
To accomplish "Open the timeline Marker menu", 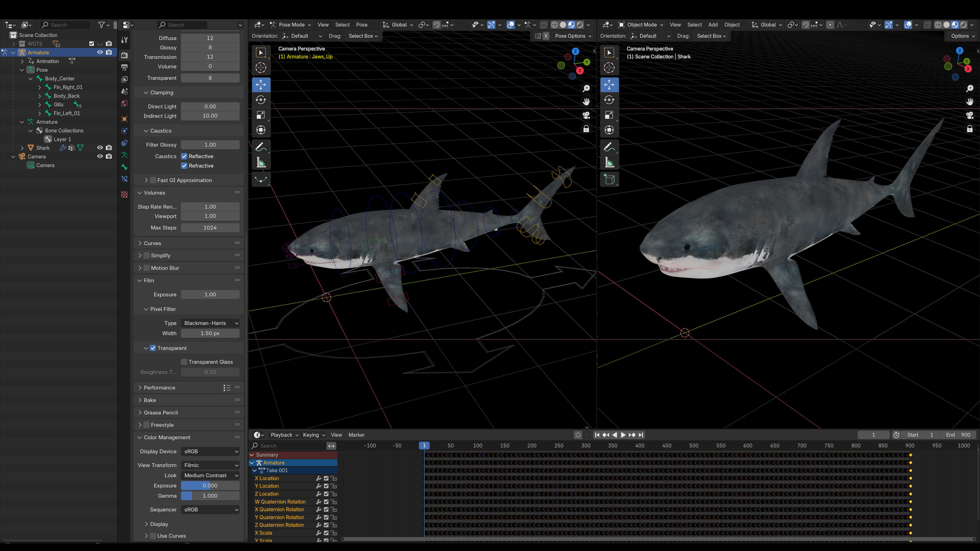I will pyautogui.click(x=356, y=435).
